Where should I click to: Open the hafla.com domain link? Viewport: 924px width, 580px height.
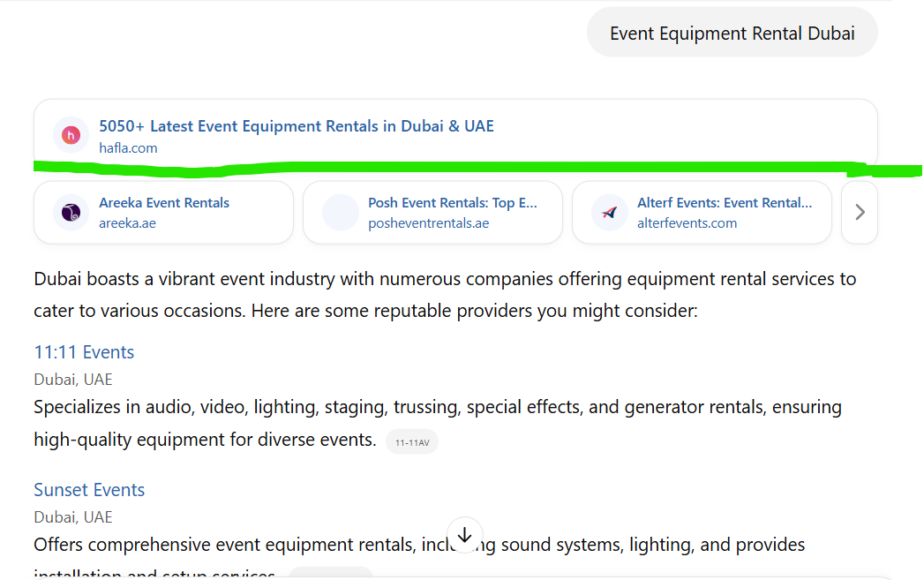(128, 148)
